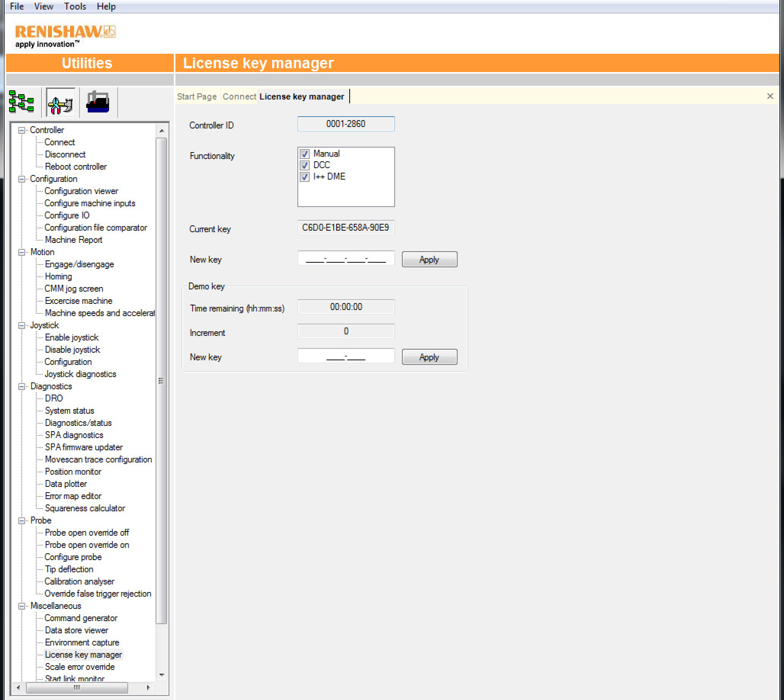Image resolution: width=784 pixels, height=700 pixels.
Task: Open Configure machine inputs
Action: 90,204
